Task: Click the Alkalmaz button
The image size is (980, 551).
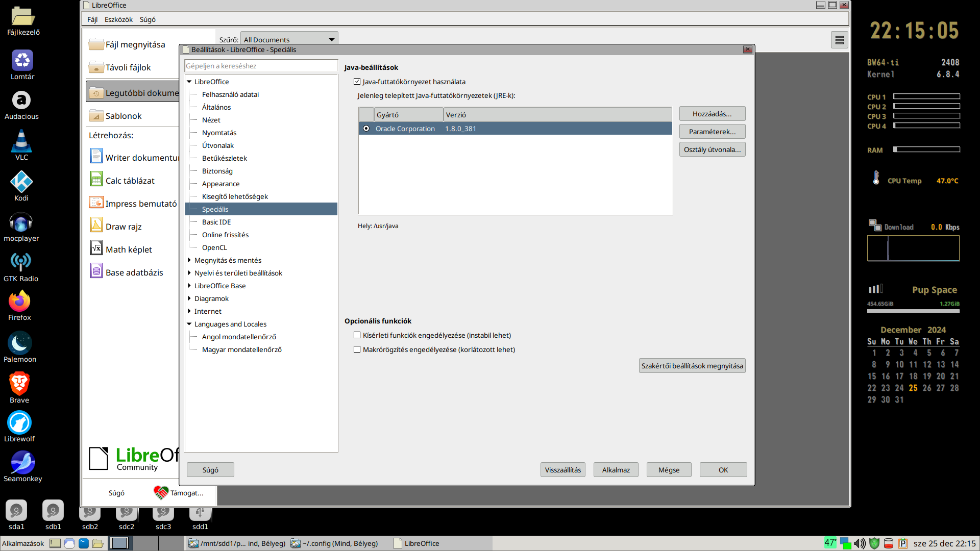Action: tap(616, 470)
